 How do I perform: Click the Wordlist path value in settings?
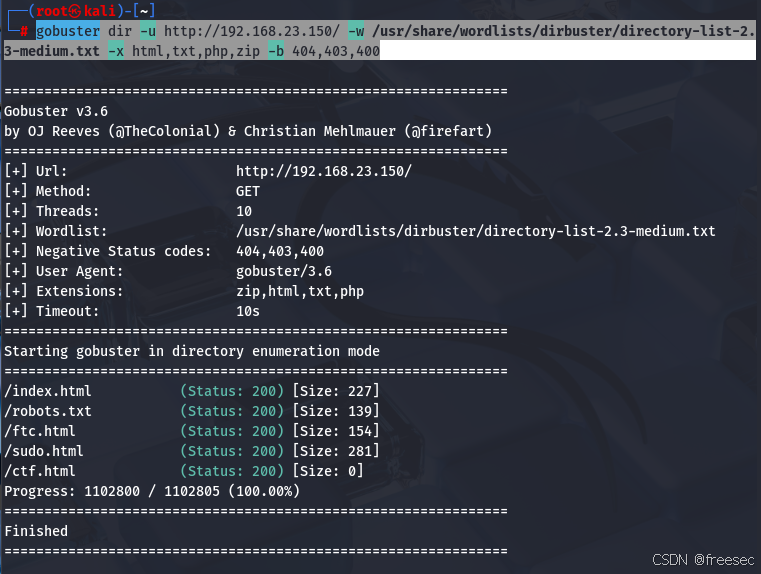(x=476, y=231)
